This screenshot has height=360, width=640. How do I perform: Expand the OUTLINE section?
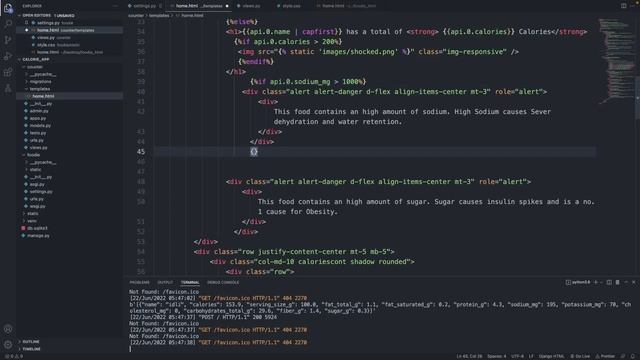click(69, 342)
